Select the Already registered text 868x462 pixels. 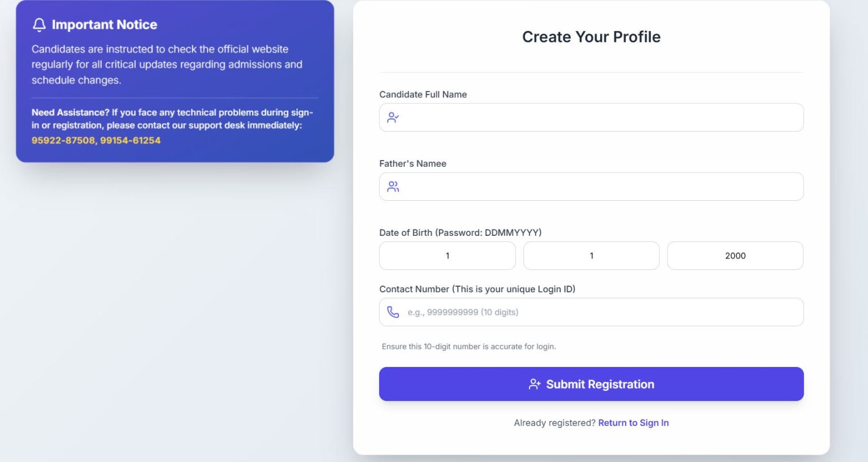[x=554, y=422]
